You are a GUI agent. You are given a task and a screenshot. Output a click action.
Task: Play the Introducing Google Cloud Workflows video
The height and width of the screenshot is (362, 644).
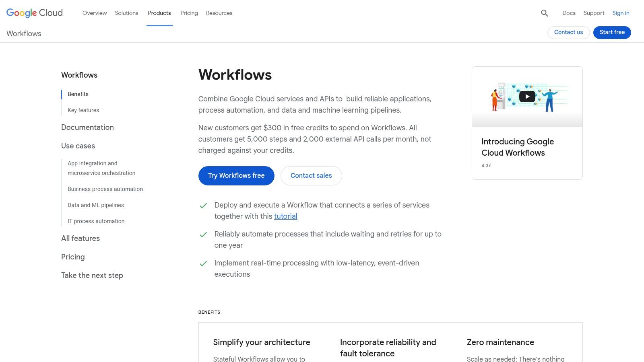527,96
